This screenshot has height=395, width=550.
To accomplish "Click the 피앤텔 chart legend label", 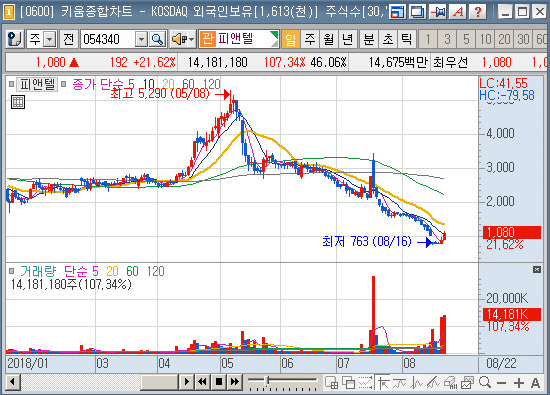I will tap(38, 84).
